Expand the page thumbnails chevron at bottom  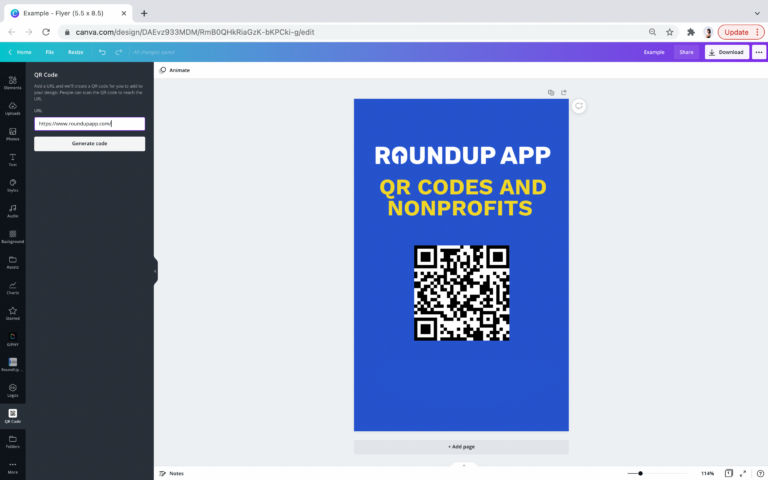pos(464,465)
